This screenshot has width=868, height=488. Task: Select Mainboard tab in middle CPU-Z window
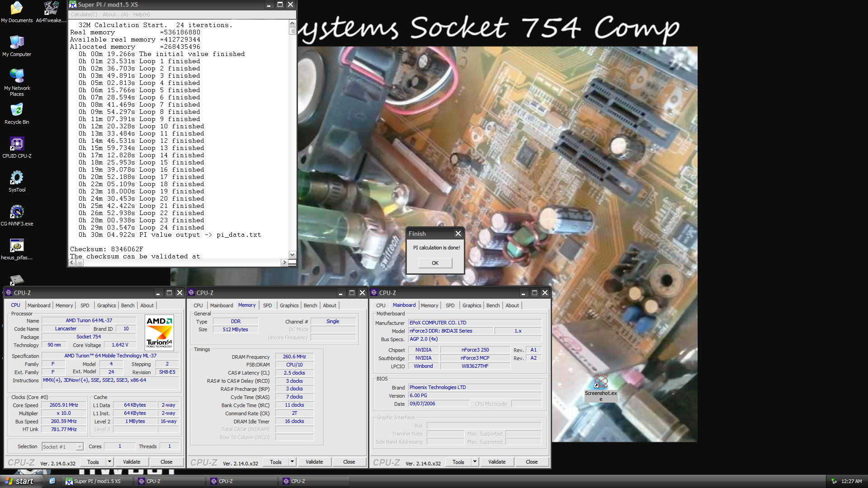[222, 305]
